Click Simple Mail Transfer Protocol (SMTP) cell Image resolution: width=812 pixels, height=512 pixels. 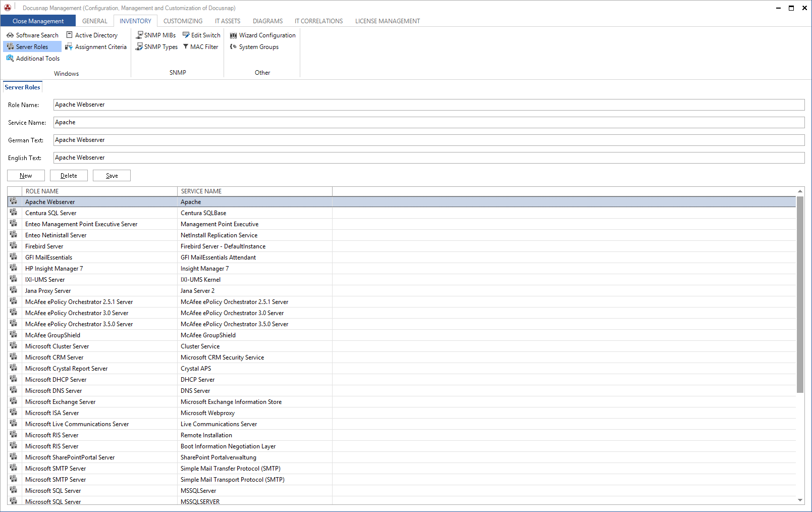[255, 469]
